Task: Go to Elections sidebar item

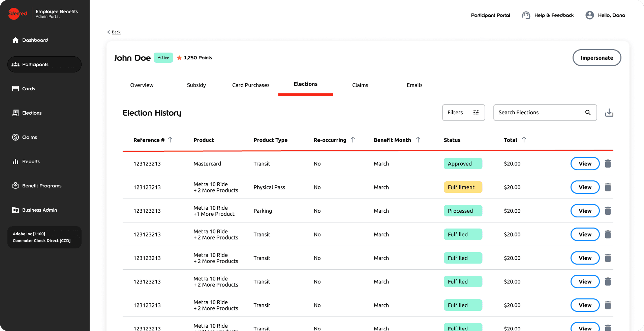Action: point(27,113)
